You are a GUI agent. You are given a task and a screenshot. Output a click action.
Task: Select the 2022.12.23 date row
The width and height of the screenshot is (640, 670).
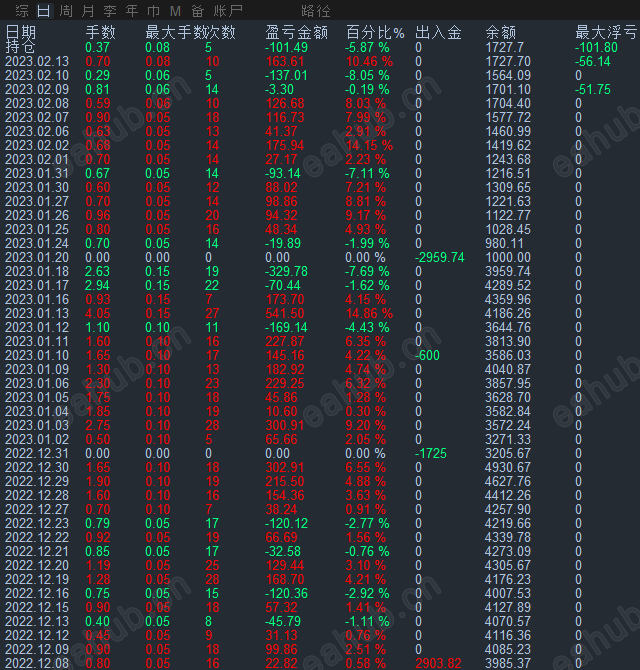click(37, 523)
